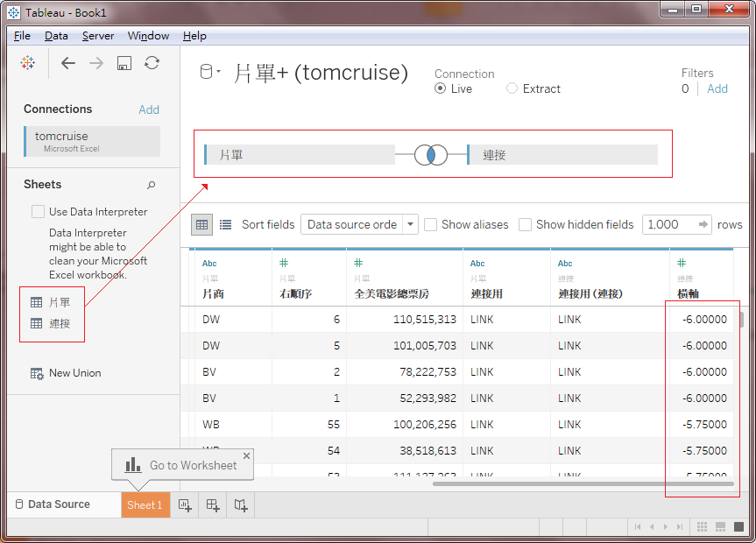Open the data source cylinder icon menu
The image size is (756, 543).
[x=209, y=72]
